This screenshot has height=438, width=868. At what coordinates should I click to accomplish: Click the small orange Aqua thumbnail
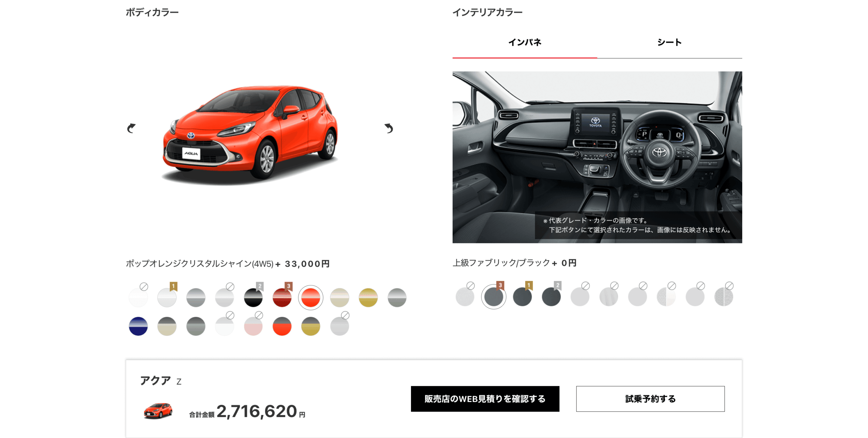[x=158, y=411]
